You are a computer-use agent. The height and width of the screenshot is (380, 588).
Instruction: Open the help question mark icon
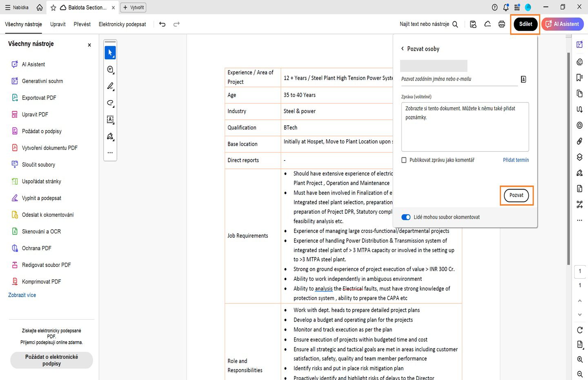coord(495,7)
